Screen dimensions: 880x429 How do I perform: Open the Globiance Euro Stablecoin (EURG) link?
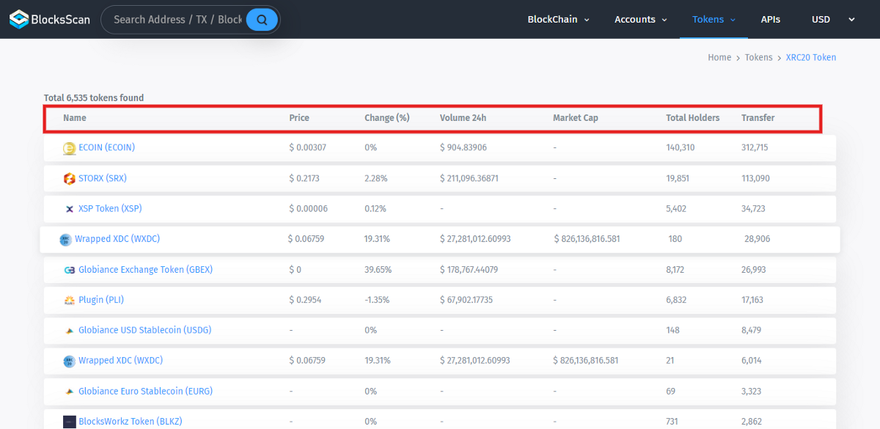pos(145,391)
